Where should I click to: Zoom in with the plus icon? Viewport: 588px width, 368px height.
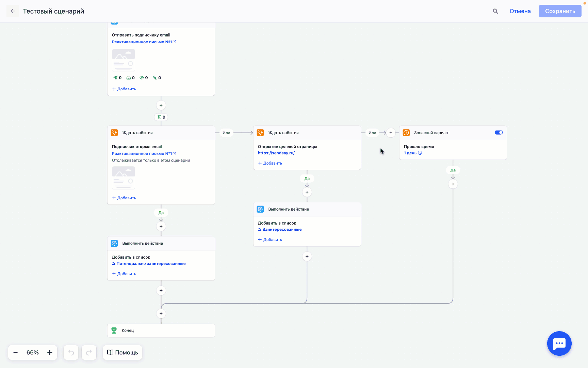[50, 352]
